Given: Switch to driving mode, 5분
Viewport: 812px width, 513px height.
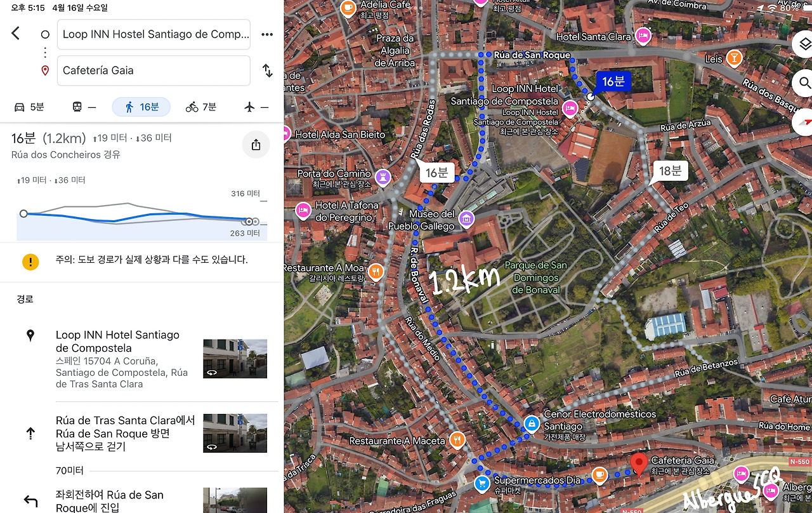Looking at the screenshot, I should click(x=29, y=107).
